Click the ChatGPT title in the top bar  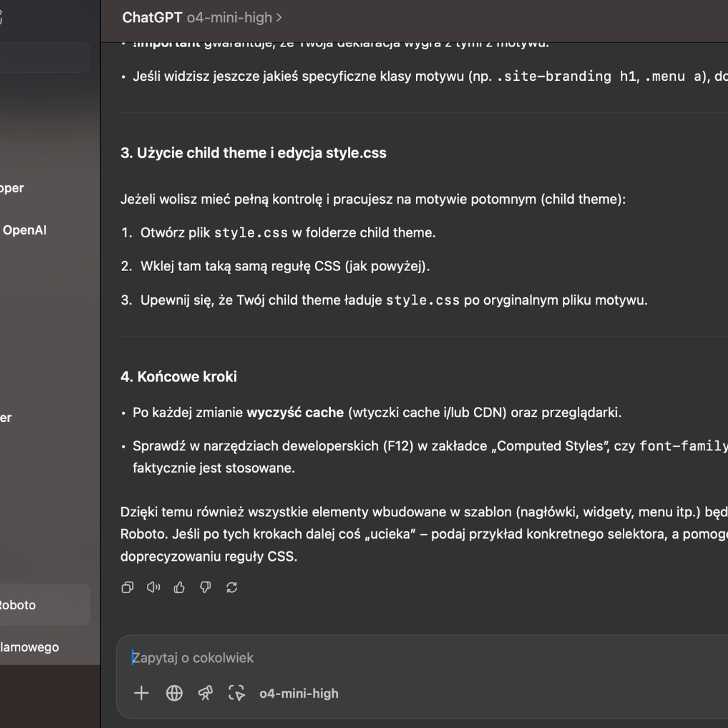pyautogui.click(x=151, y=18)
